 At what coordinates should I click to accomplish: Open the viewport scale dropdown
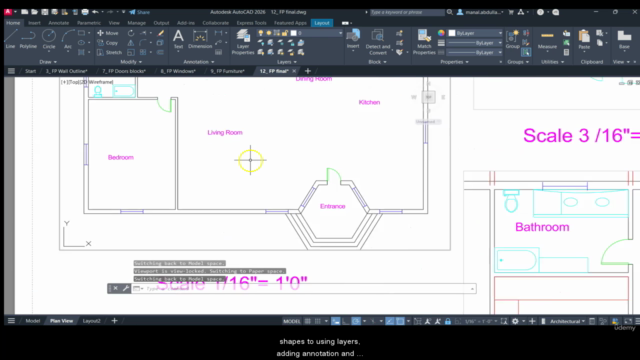tap(481, 321)
